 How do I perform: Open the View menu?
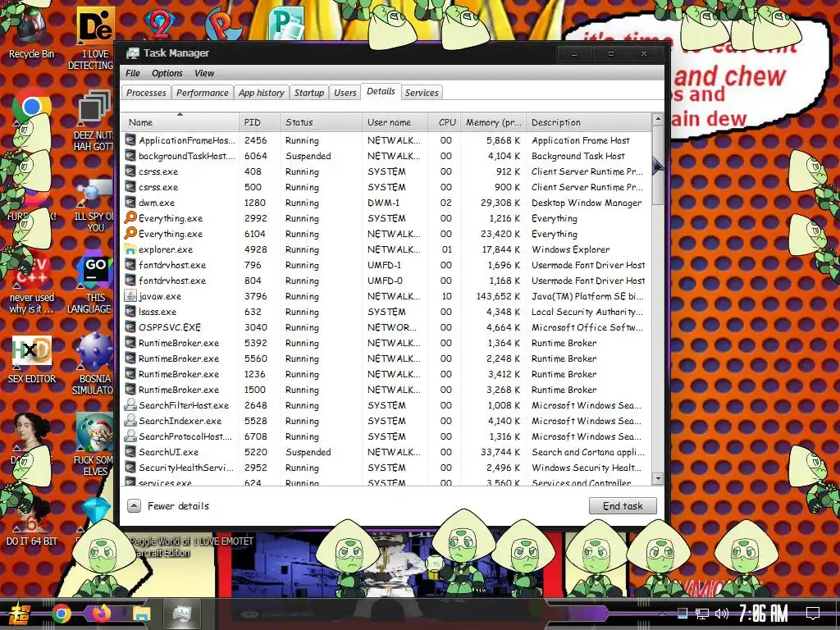pos(204,73)
